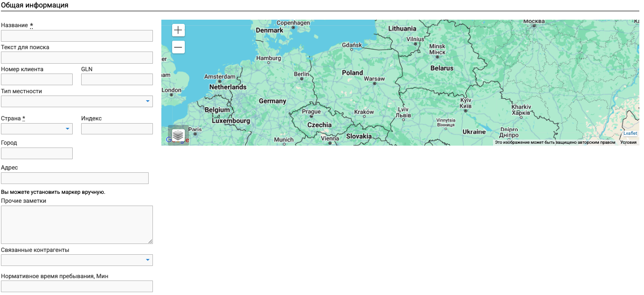Zoom in on the map
This screenshot has width=644, height=295.
pos(178,30)
